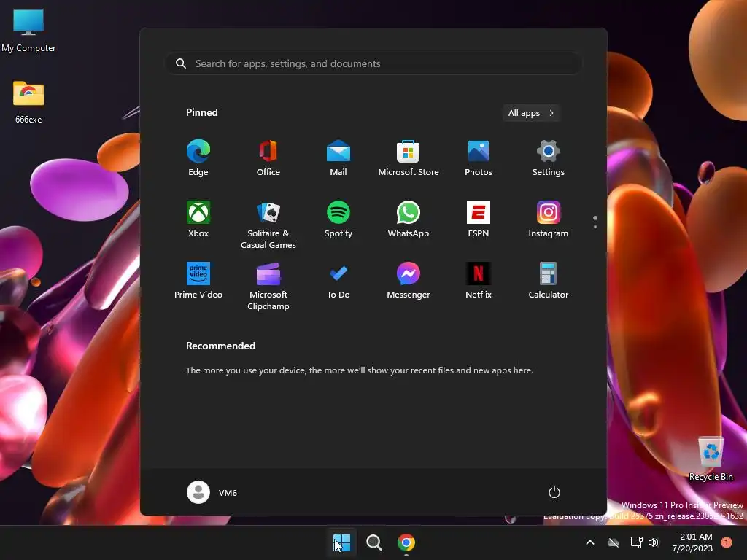Open Solitaire & Casual Games

(268, 225)
